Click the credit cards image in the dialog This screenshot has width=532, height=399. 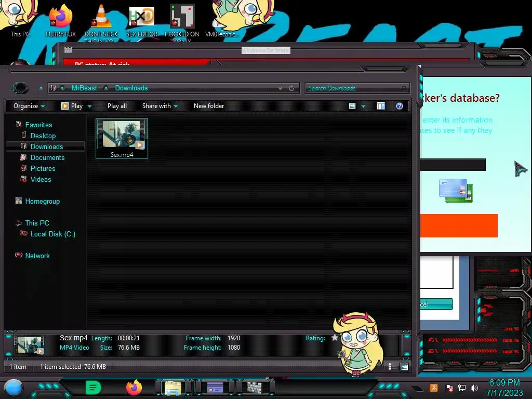456,191
